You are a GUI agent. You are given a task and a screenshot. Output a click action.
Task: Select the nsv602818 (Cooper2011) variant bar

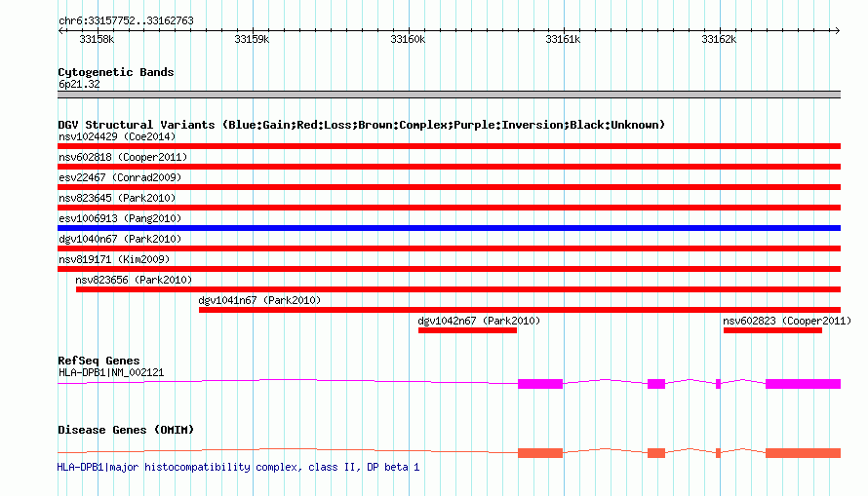(x=449, y=167)
